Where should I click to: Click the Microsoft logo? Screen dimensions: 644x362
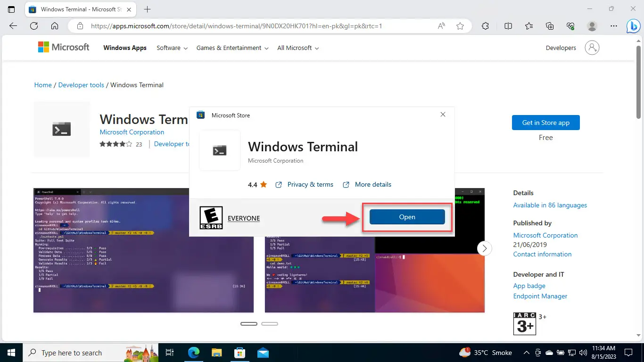click(x=64, y=47)
